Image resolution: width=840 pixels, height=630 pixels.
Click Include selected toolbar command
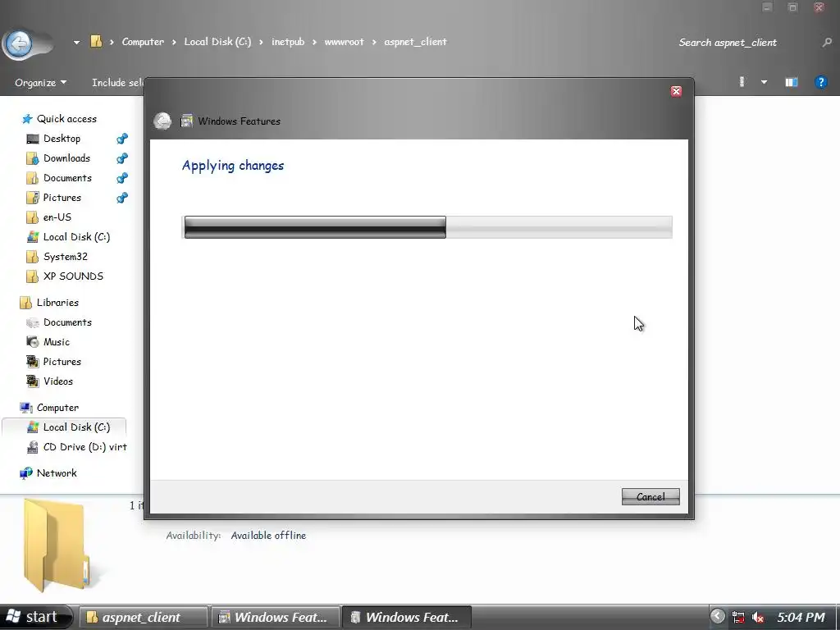click(x=117, y=83)
